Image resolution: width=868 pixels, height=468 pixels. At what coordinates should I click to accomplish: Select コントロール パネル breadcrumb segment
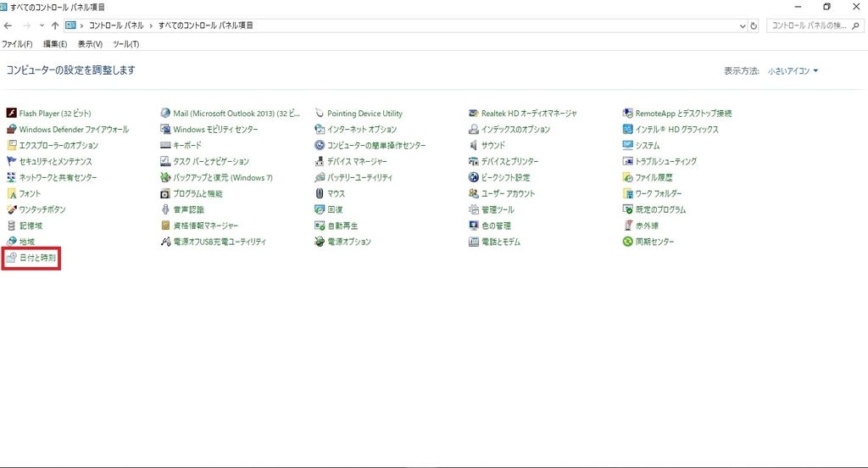point(116,25)
